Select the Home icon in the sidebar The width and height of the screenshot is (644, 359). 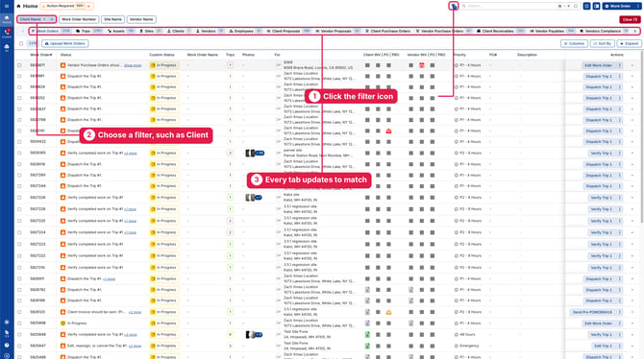[x=7, y=19]
